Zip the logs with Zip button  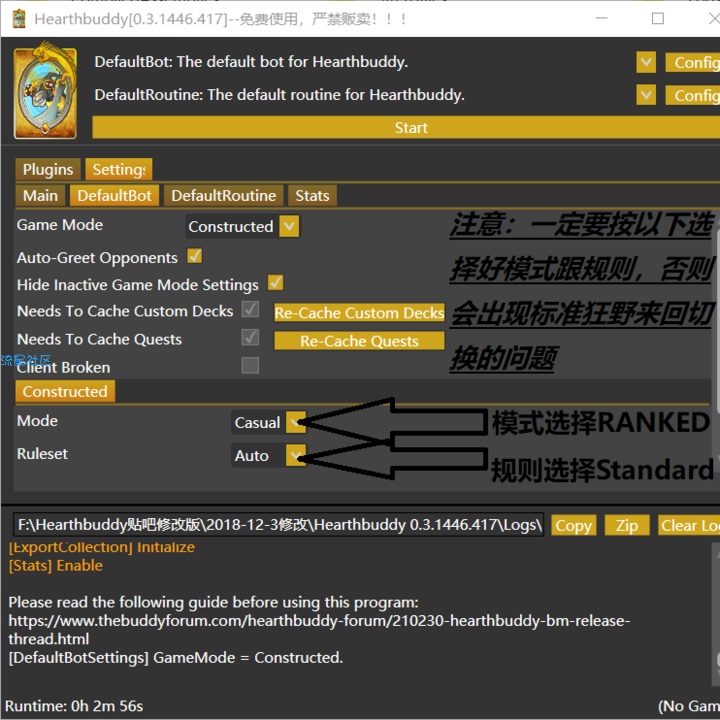click(627, 525)
